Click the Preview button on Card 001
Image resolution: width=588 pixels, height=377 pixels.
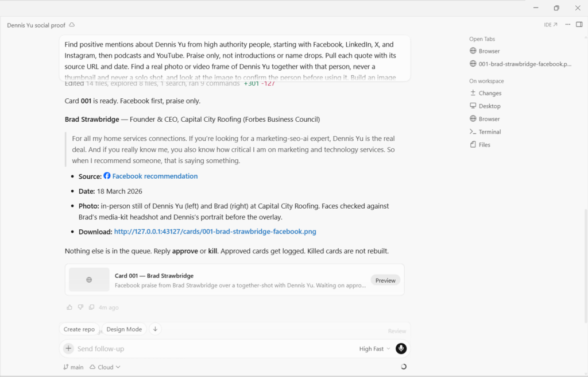click(385, 280)
